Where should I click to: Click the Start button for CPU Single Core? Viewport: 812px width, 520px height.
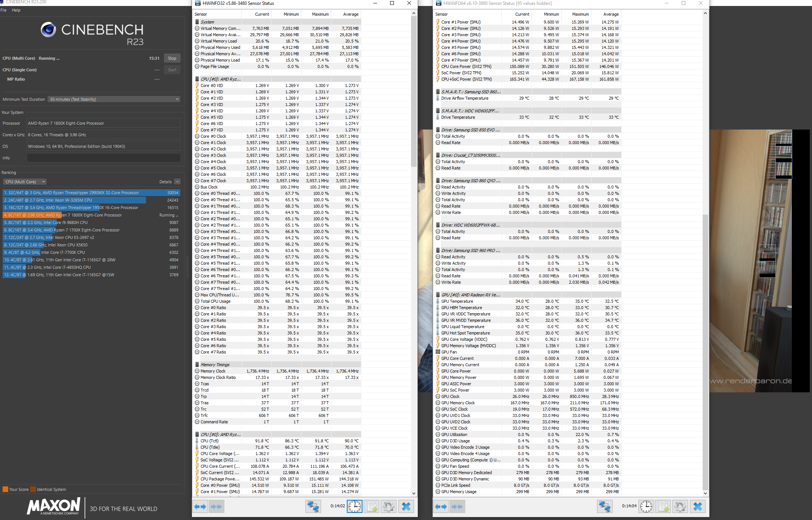pyautogui.click(x=172, y=70)
